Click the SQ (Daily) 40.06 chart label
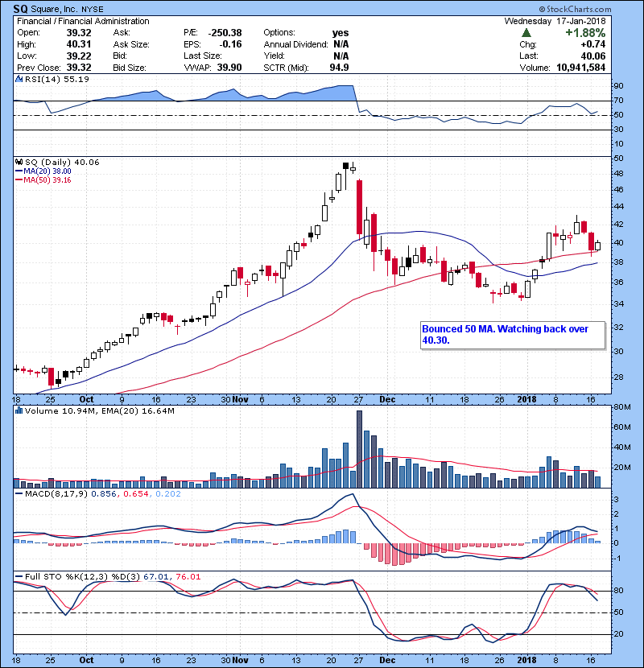 click(x=62, y=163)
